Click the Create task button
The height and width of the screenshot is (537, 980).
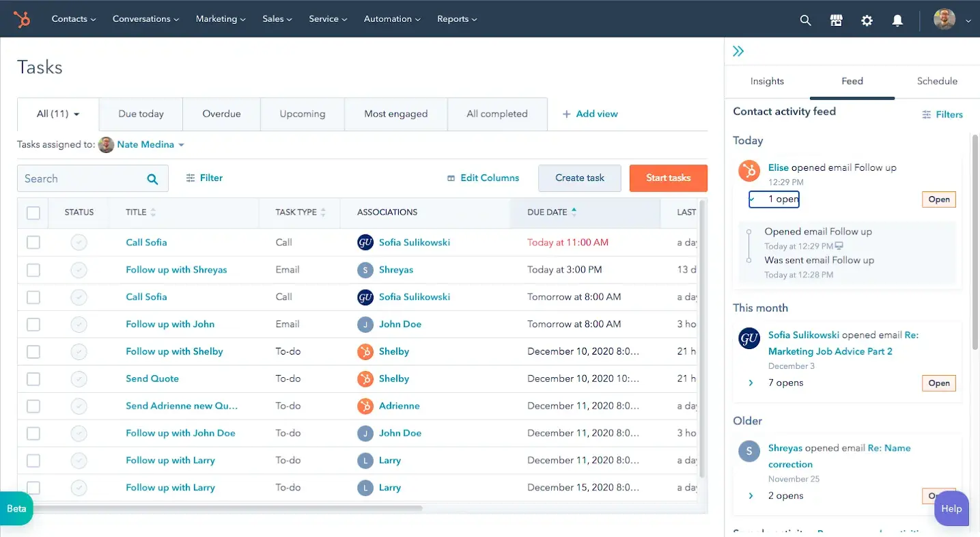(579, 178)
